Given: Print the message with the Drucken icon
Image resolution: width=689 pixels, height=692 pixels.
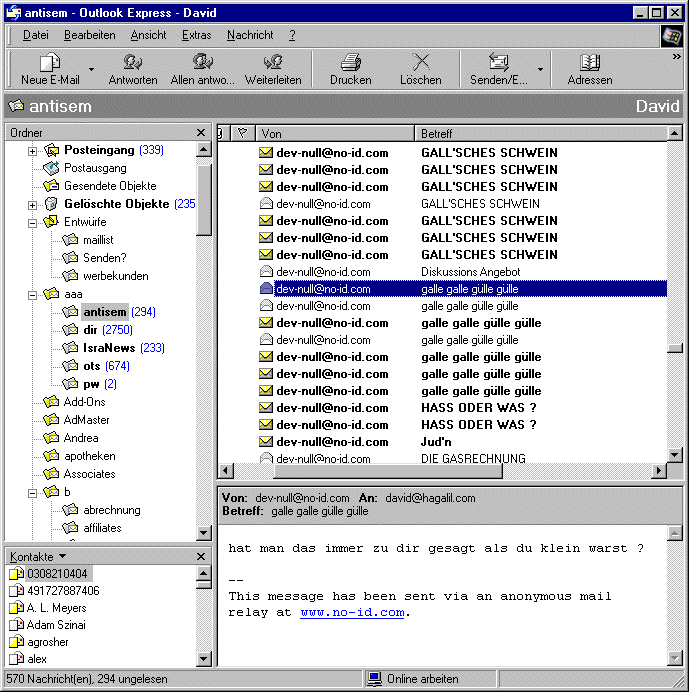Looking at the screenshot, I should tap(350, 63).
